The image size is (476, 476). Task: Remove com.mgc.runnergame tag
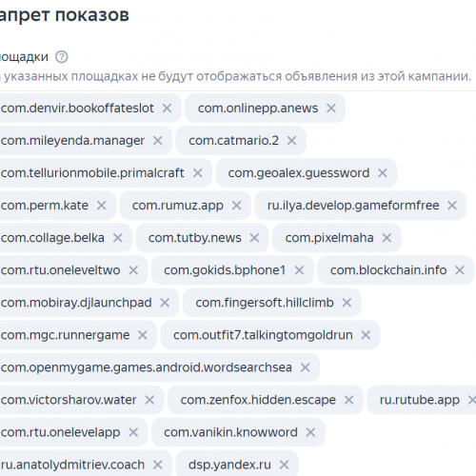[x=143, y=335]
